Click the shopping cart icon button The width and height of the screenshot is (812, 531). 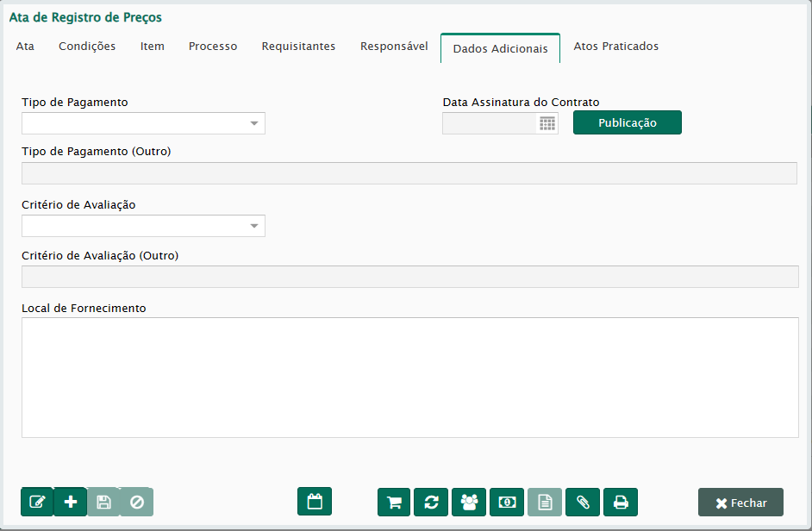pos(394,502)
